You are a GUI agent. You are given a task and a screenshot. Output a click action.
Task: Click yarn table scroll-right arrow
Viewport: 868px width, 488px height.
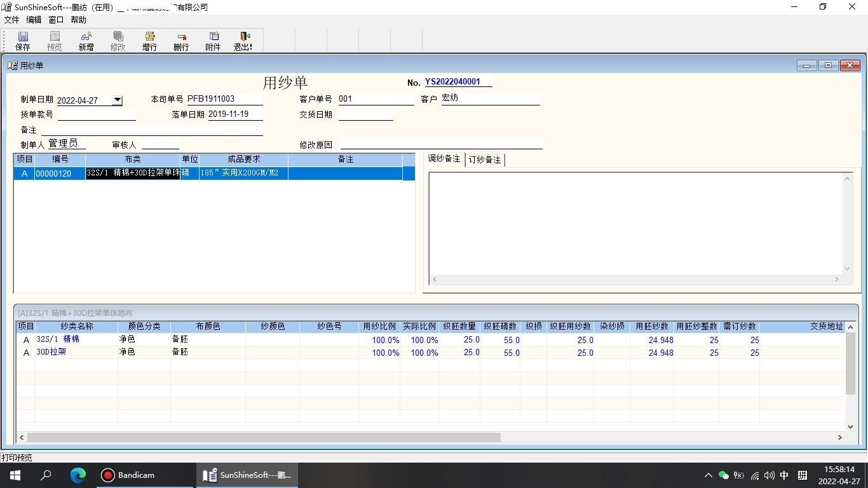tap(839, 437)
